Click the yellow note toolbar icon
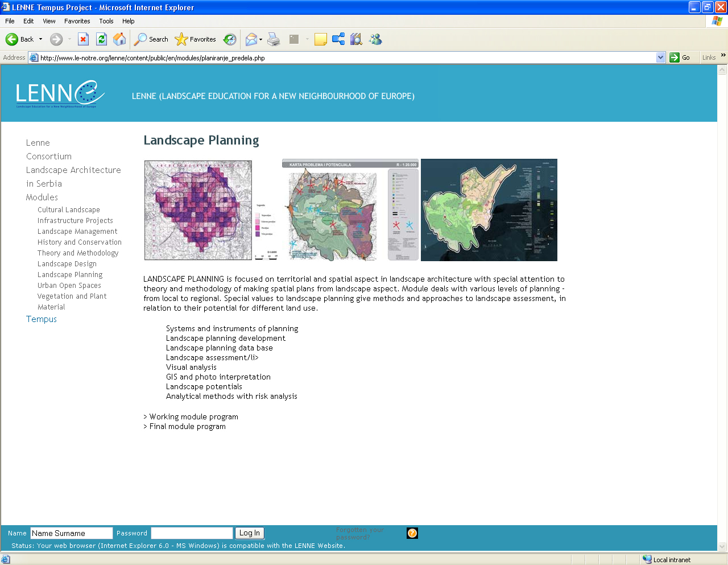Image resolution: width=728 pixels, height=565 pixels. (x=321, y=39)
